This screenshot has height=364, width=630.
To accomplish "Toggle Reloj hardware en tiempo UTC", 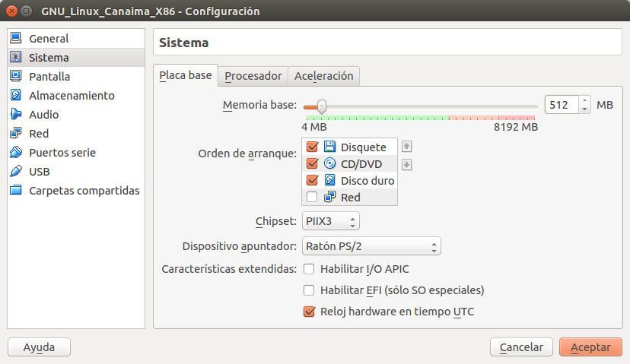I will pos(309,312).
